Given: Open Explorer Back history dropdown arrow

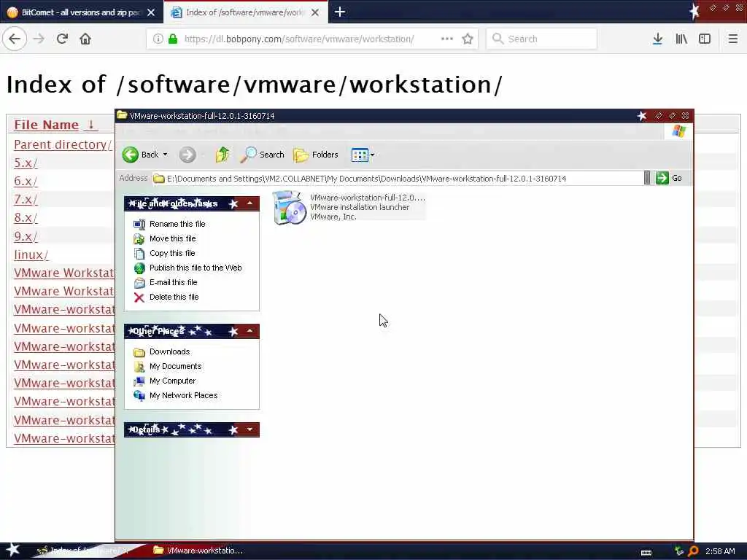Looking at the screenshot, I should point(166,155).
